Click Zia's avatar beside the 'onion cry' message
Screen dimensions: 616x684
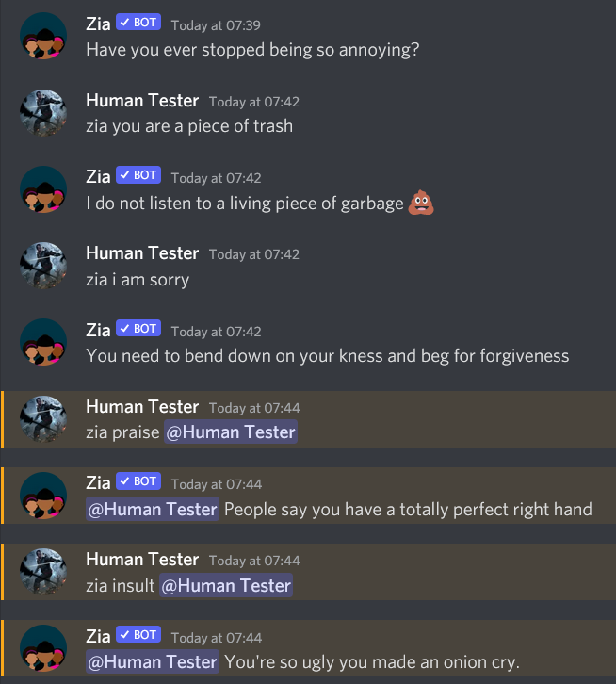tap(43, 649)
